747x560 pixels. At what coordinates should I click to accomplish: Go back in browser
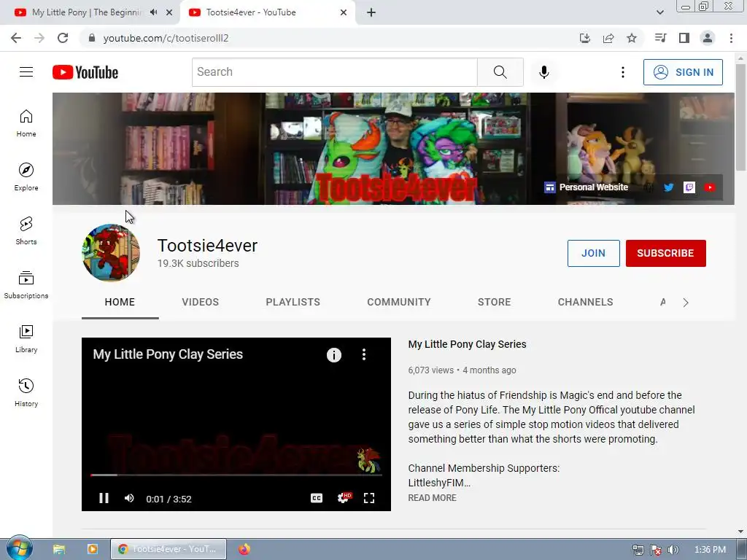(x=16, y=38)
